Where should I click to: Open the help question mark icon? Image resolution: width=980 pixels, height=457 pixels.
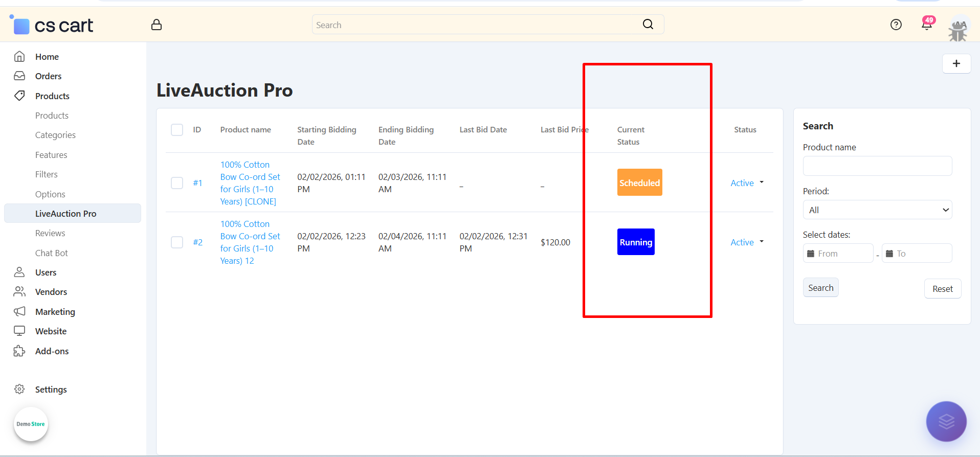pyautogui.click(x=896, y=25)
